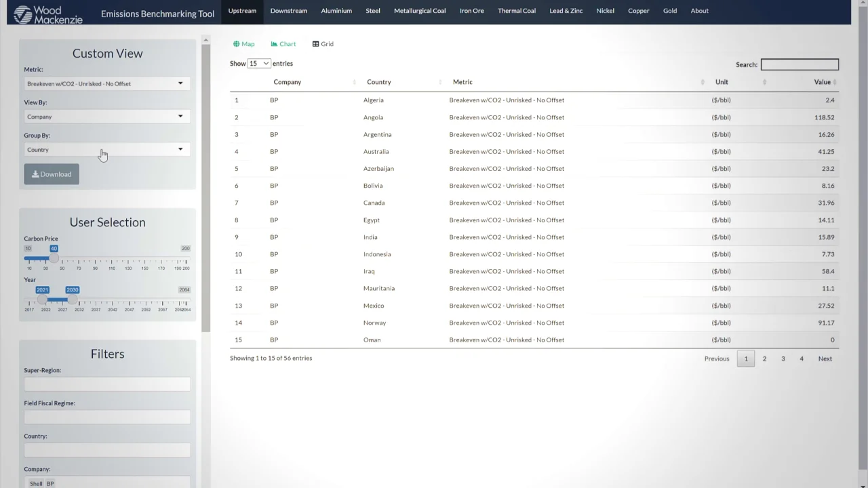Open the Gold tab
Viewport: 868px width, 488px height.
click(670, 11)
